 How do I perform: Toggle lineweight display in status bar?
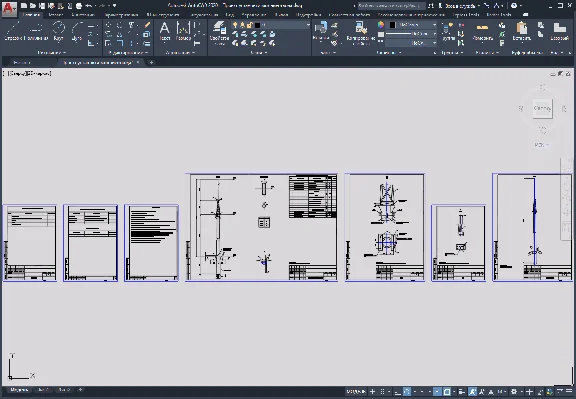point(462,392)
